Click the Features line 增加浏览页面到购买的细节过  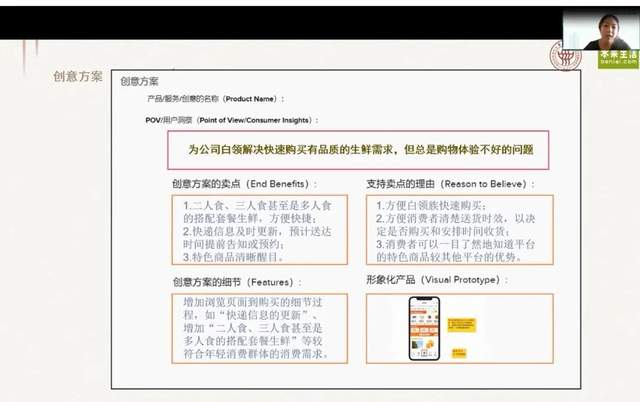pyautogui.click(x=253, y=302)
